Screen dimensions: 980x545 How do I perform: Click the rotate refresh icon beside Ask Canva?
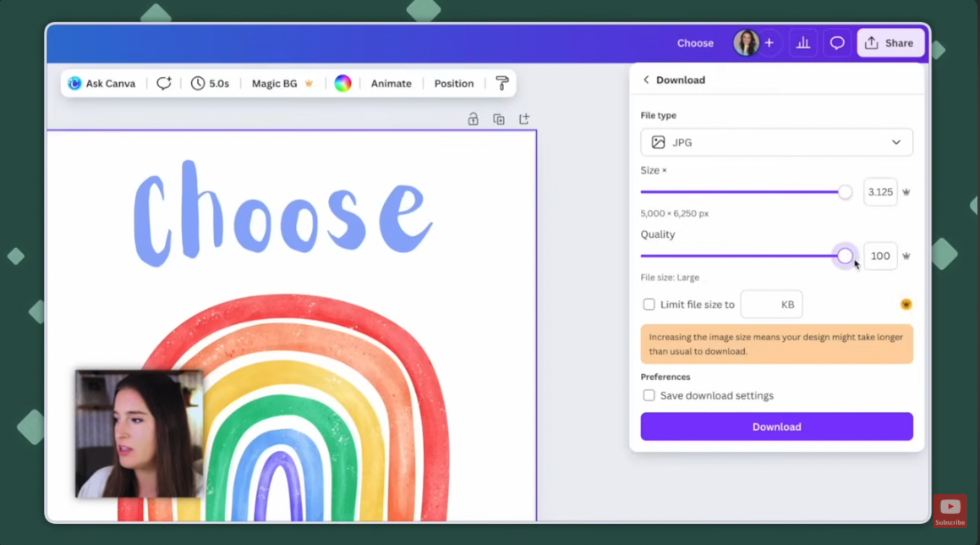(x=164, y=83)
